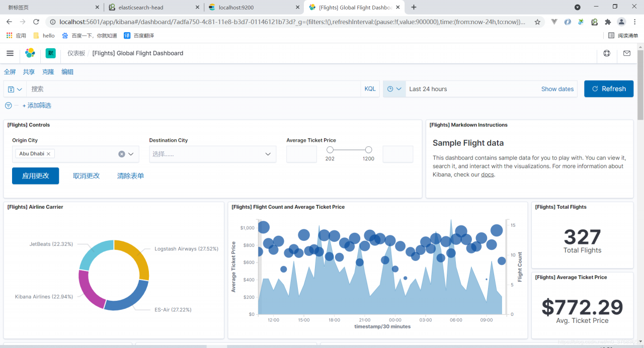Open the Kibana help lifebuoy icon
The width and height of the screenshot is (644, 348).
coord(607,53)
